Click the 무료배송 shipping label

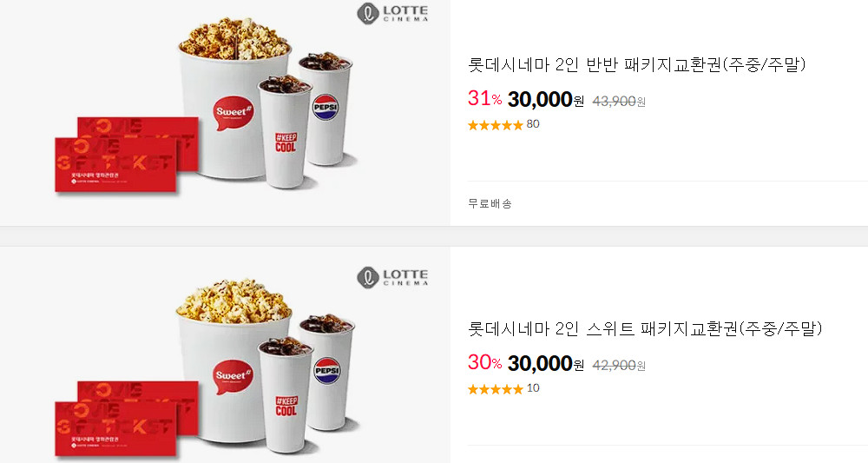[x=490, y=204]
